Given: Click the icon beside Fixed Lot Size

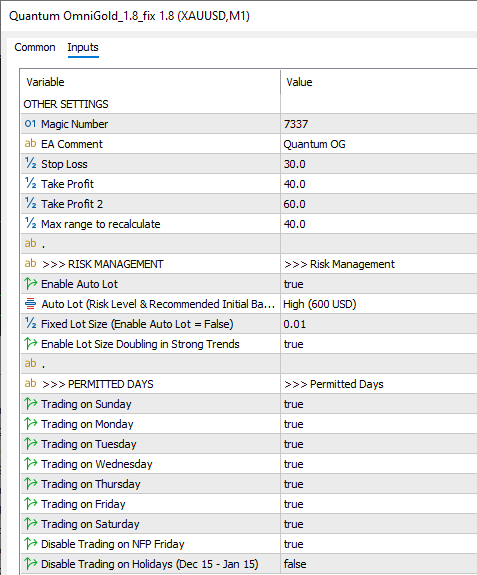Looking at the screenshot, I should (x=30, y=323).
